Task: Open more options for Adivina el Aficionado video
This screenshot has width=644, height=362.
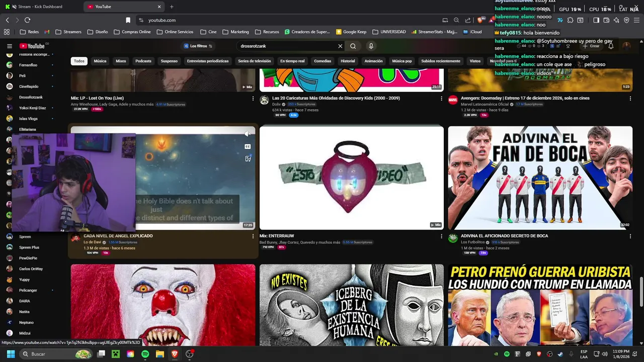Action: pyautogui.click(x=630, y=236)
